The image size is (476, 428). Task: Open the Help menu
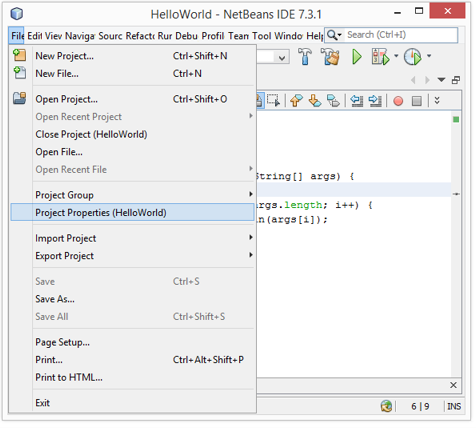315,35
